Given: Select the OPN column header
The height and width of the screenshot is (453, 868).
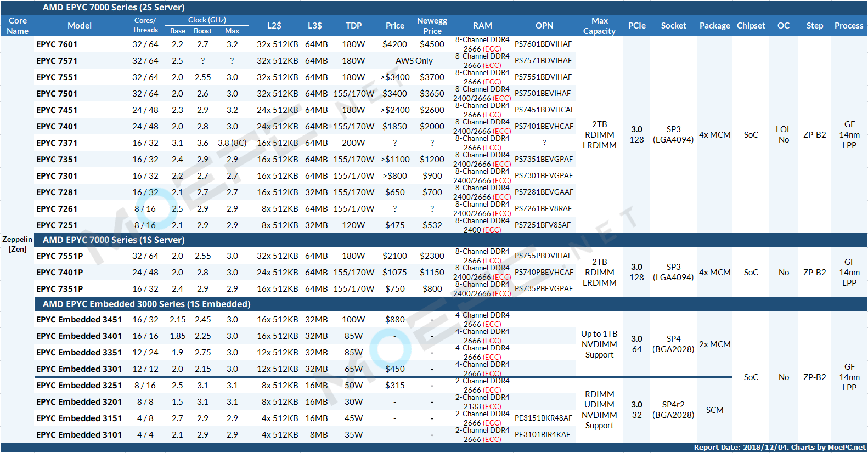Looking at the screenshot, I should (544, 26).
